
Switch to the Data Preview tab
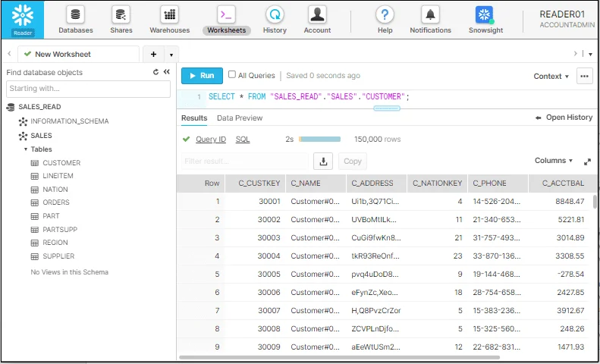click(240, 118)
